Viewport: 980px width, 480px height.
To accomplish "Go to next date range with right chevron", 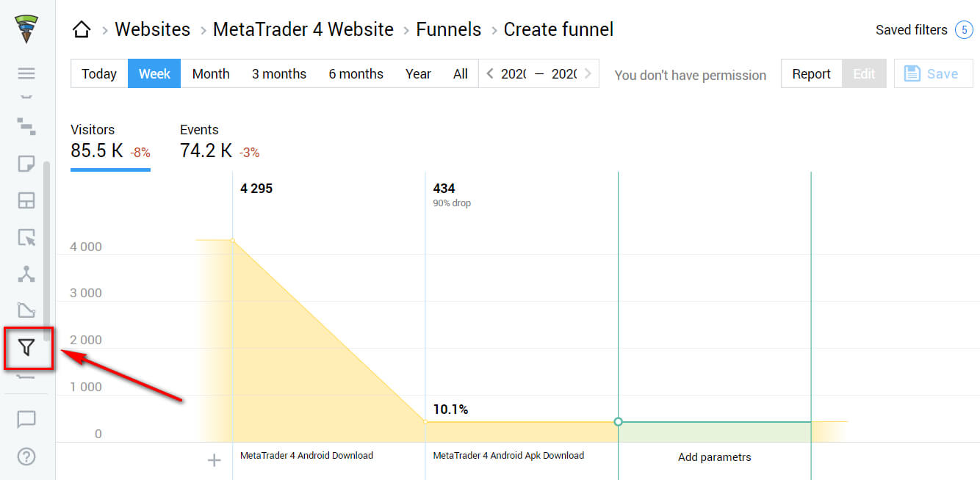I will (x=587, y=74).
